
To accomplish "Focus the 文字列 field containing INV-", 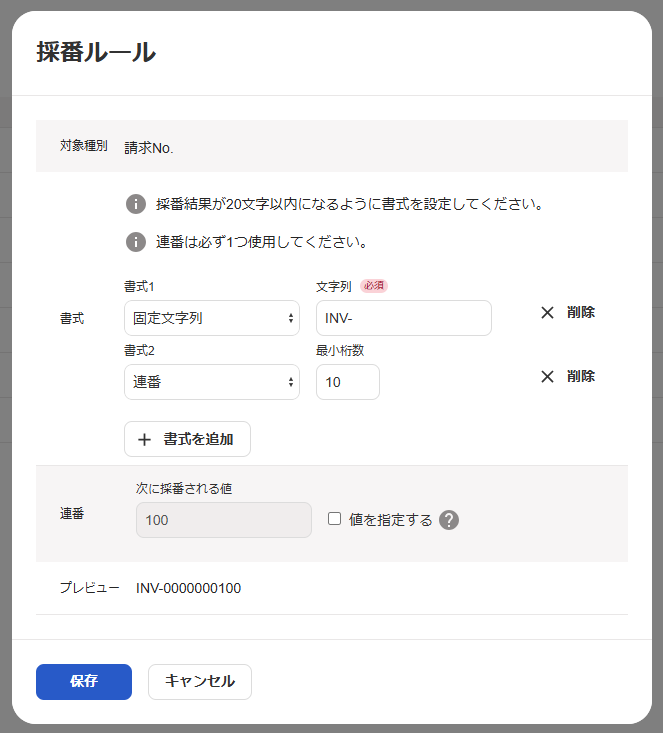I will [403, 318].
